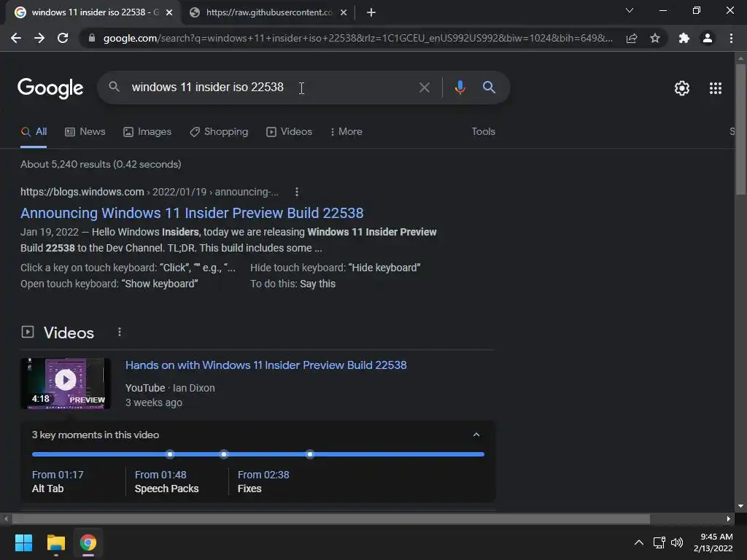Click the Chrome address bar URL

click(357, 38)
